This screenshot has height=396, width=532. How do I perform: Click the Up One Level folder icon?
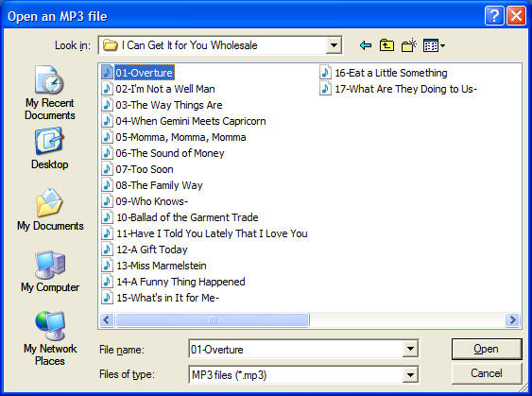coord(386,45)
